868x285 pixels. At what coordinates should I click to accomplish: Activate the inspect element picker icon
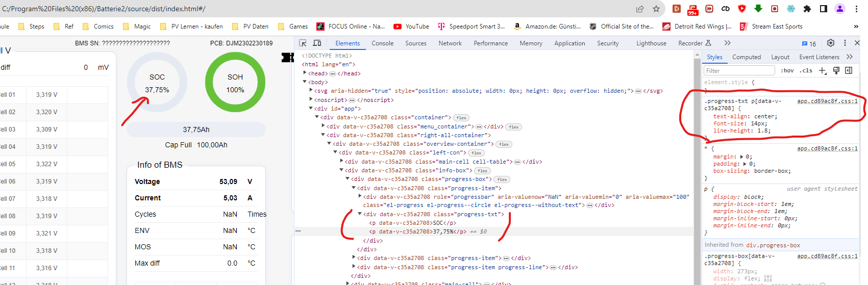point(303,43)
